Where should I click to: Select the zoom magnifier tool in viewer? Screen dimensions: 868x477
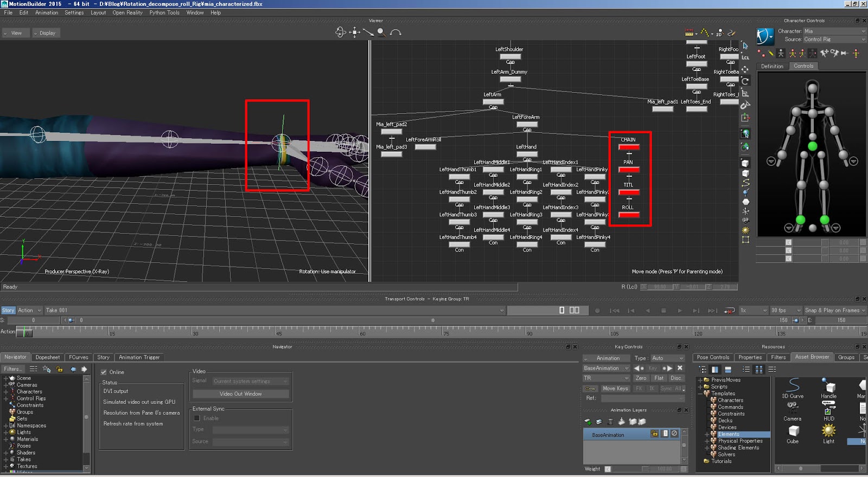point(381,33)
